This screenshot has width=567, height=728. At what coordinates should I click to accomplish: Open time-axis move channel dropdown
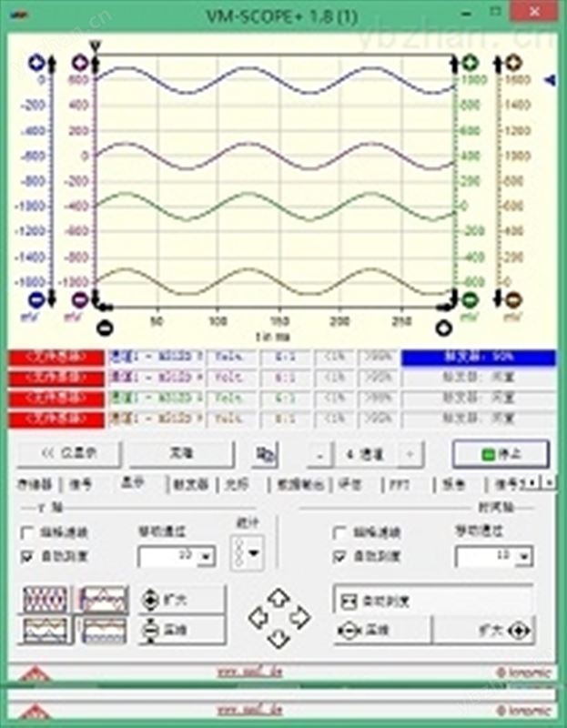[x=524, y=556]
